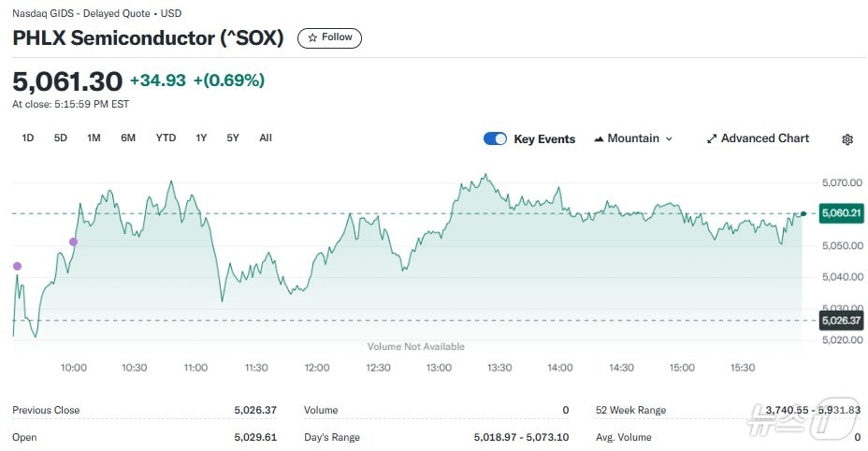This screenshot has height=451, width=868.
Task: Click the Open value 5,029.61
Action: (x=255, y=437)
